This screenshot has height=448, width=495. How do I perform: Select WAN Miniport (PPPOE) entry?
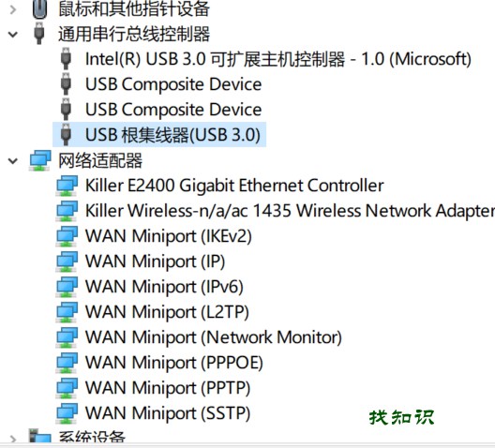click(x=174, y=363)
